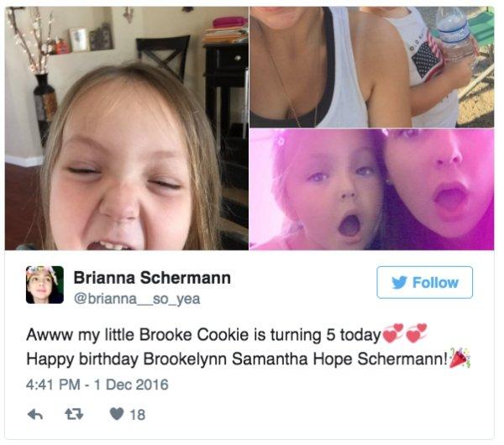Open the @brianna__so_yea handle link
504x445 pixels.
click(x=137, y=299)
